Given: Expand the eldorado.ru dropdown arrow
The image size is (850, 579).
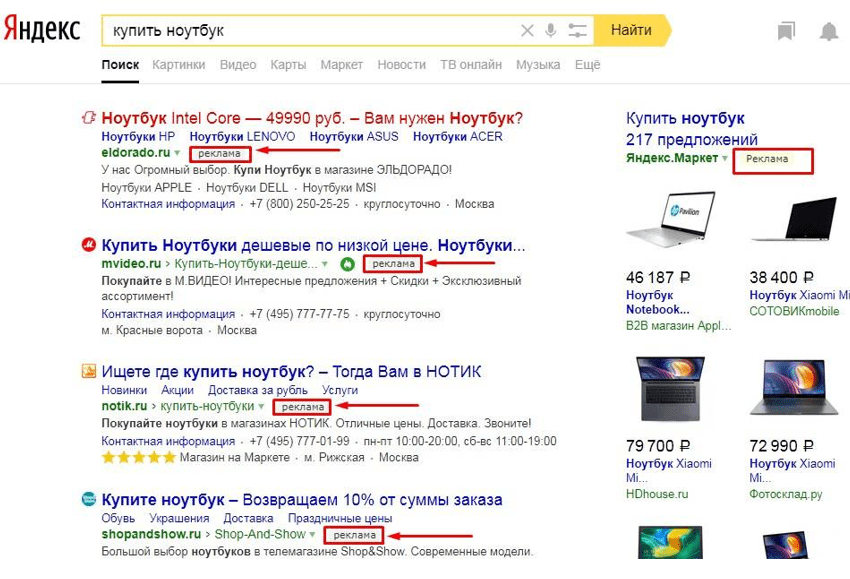Looking at the screenshot, I should tap(177, 153).
